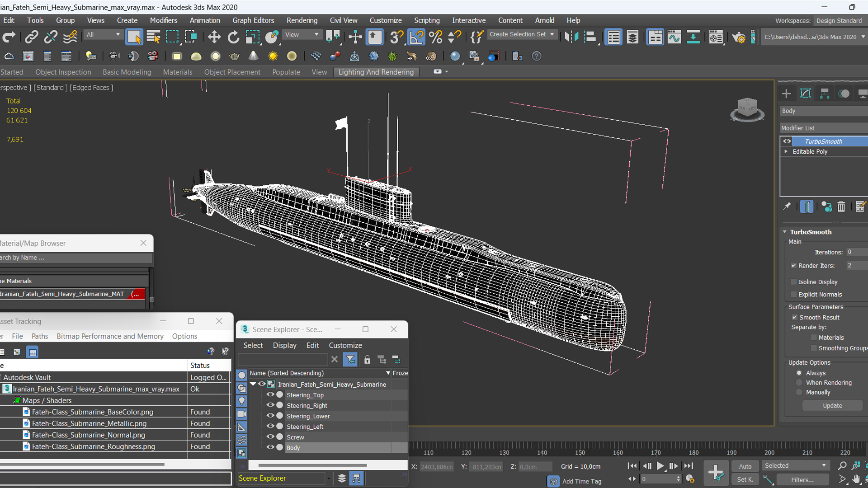The width and height of the screenshot is (868, 488).
Task: Activate the Select and Scale tool
Action: pos(252,37)
